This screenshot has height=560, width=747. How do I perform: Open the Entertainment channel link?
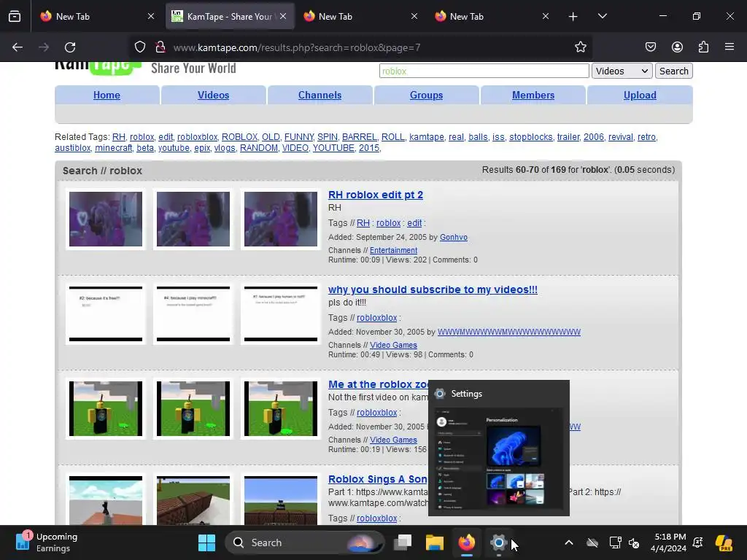393,251
